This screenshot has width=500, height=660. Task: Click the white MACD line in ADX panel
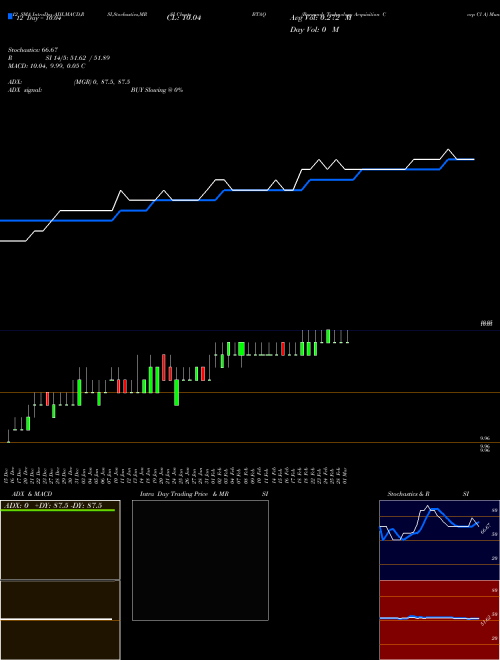56,619
